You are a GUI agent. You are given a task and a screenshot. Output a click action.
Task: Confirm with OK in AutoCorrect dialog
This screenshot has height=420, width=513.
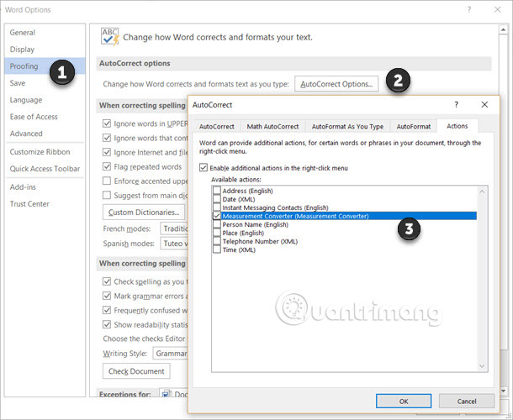404,401
